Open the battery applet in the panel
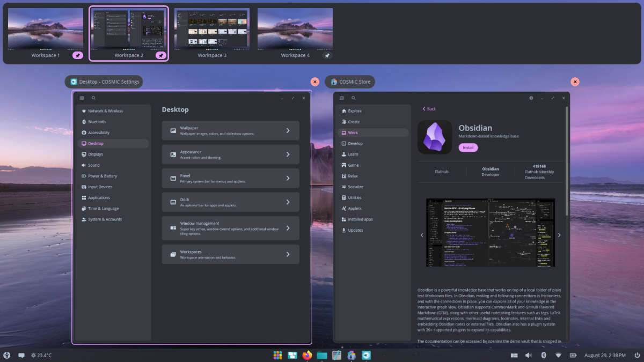The height and width of the screenshot is (362, 644). 573,355
